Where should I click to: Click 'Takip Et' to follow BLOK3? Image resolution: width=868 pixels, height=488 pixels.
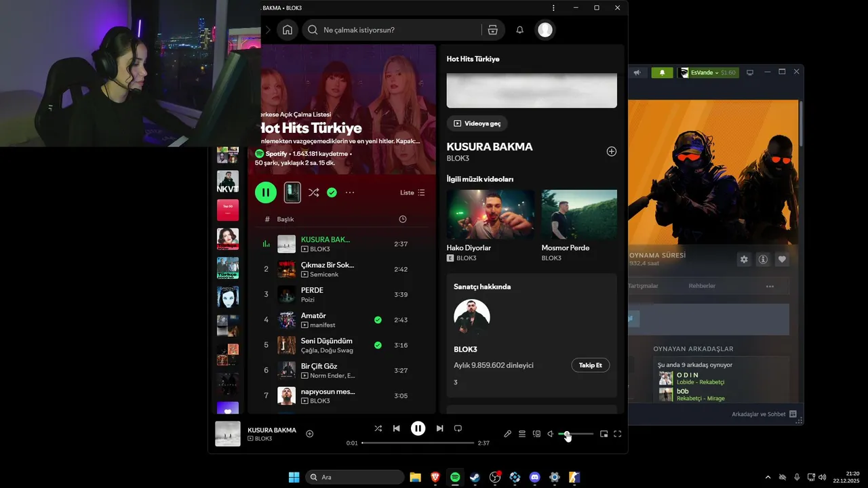click(x=591, y=365)
